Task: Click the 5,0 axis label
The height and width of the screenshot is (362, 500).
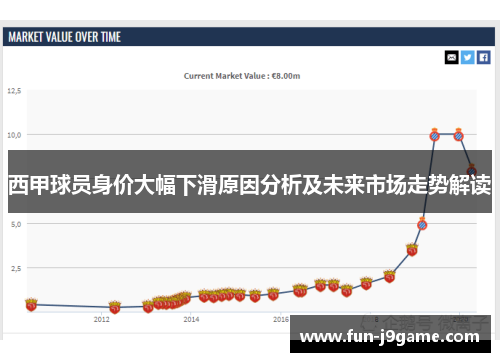Action: point(16,224)
